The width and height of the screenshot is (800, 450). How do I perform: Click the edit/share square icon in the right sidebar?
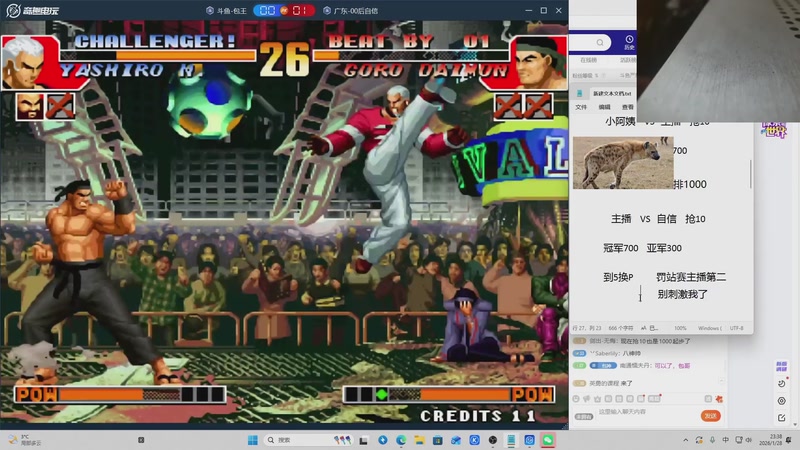point(782,417)
